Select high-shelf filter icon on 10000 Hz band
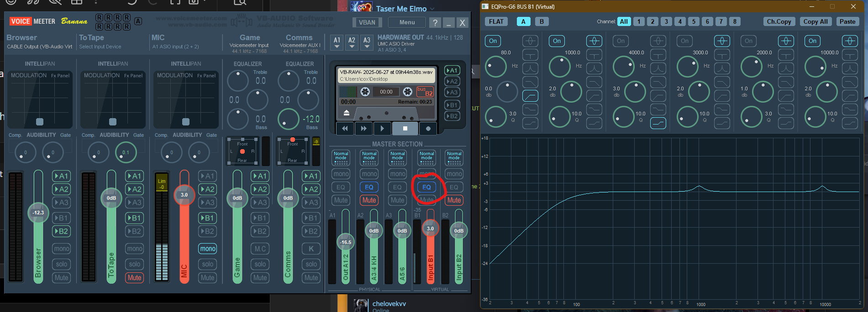868x312 pixels. click(x=850, y=123)
